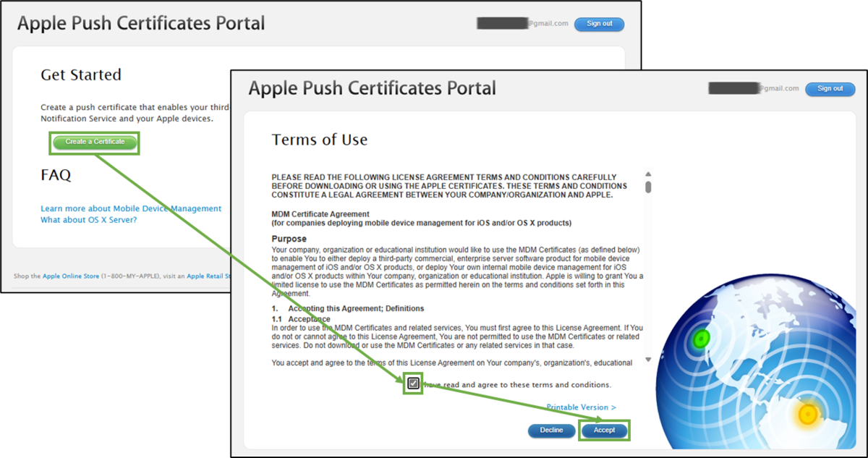Decline the Terms of Use
The height and width of the screenshot is (458, 868).
551,430
